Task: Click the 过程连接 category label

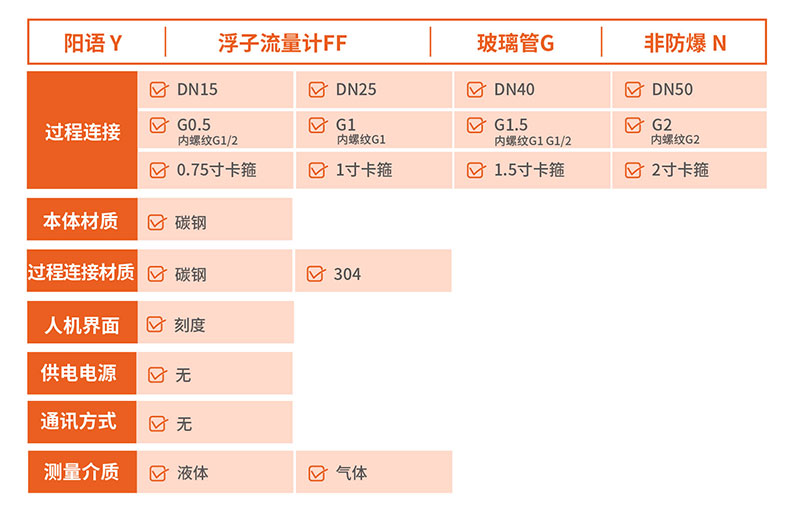Action: point(82,131)
